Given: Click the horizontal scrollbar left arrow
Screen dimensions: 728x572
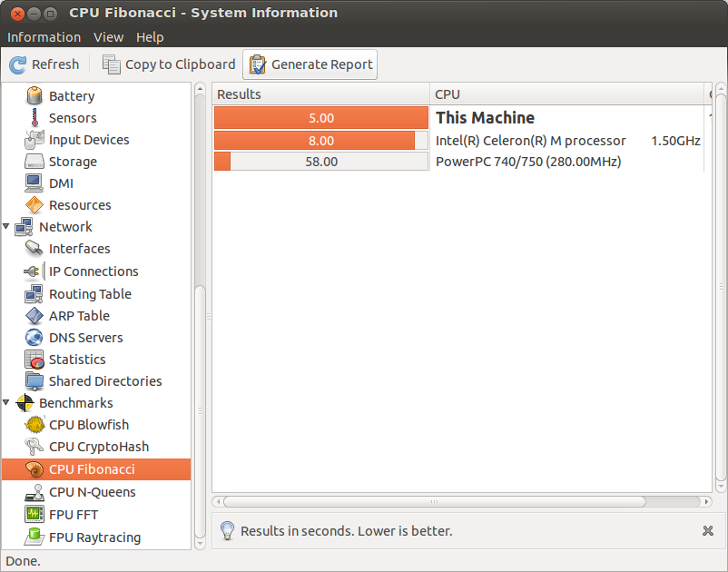Looking at the screenshot, I should coord(218,502).
